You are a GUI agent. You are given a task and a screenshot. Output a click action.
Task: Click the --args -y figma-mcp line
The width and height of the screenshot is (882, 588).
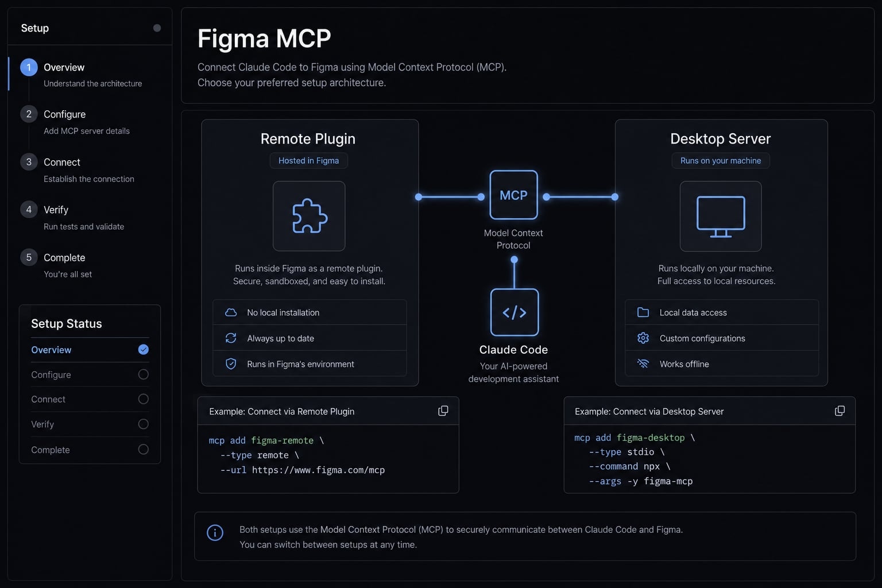click(x=641, y=481)
